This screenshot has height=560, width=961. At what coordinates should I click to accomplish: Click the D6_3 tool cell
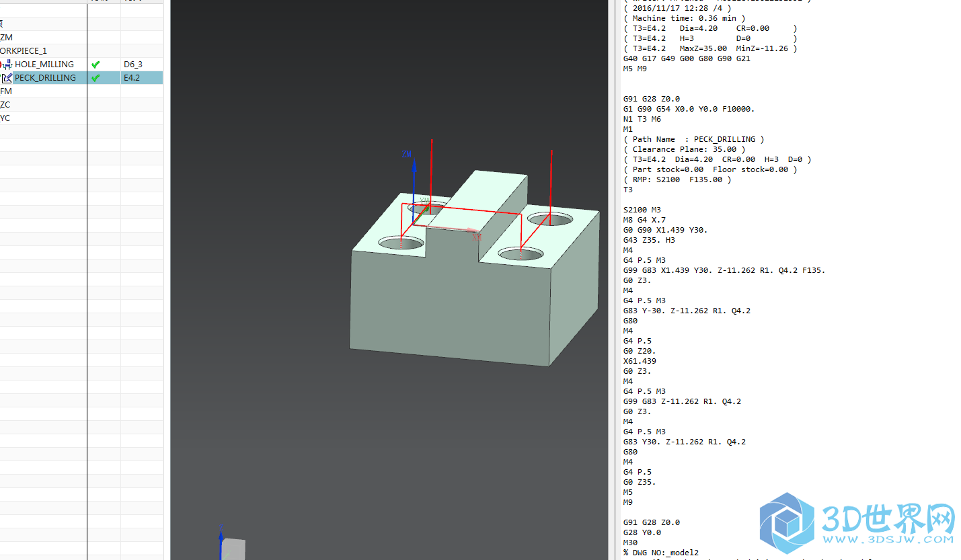133,65
